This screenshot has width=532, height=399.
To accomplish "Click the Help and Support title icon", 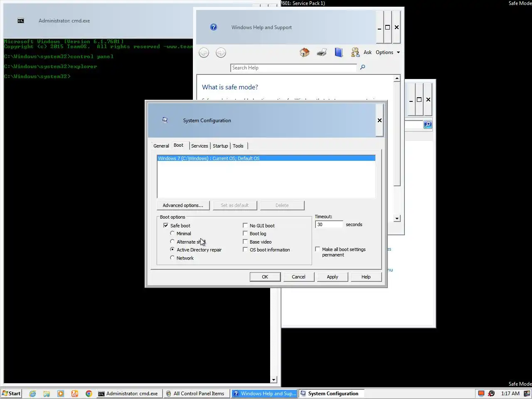I will pyautogui.click(x=213, y=27).
